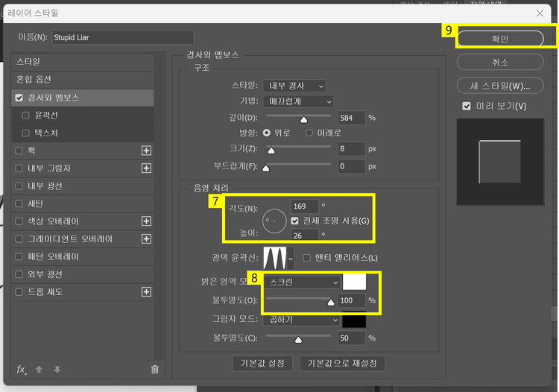Enable the 그레이디언트 오버레이 checkbox

point(19,238)
